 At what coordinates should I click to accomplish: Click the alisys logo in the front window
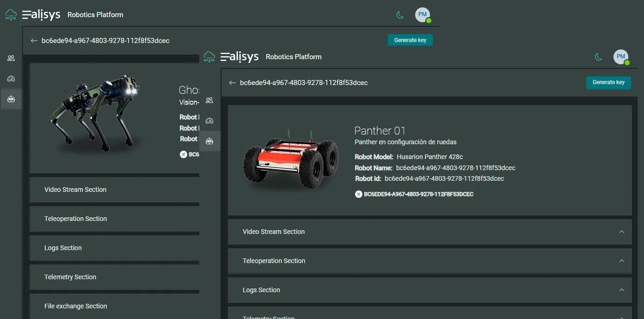pos(239,57)
